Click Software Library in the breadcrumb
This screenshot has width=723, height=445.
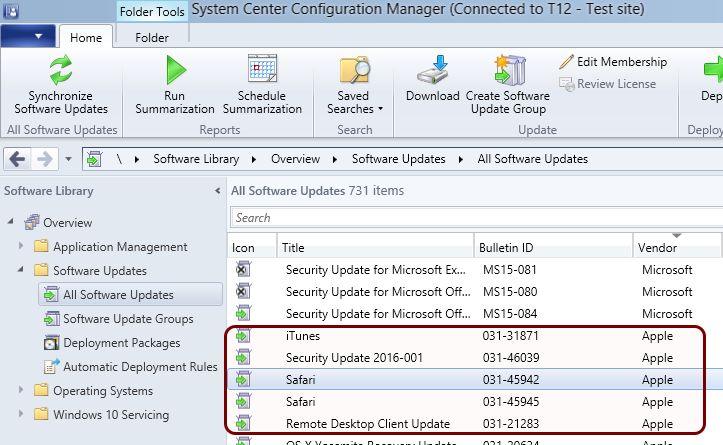click(x=196, y=159)
